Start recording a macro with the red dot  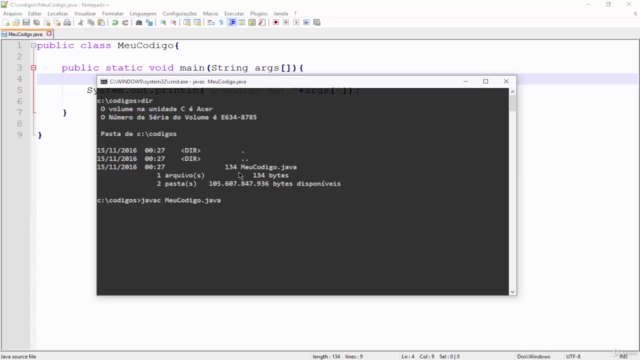click(276, 22)
